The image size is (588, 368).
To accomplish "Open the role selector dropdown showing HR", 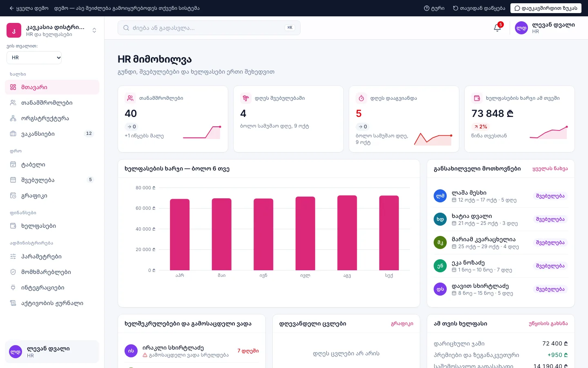I will point(34,58).
